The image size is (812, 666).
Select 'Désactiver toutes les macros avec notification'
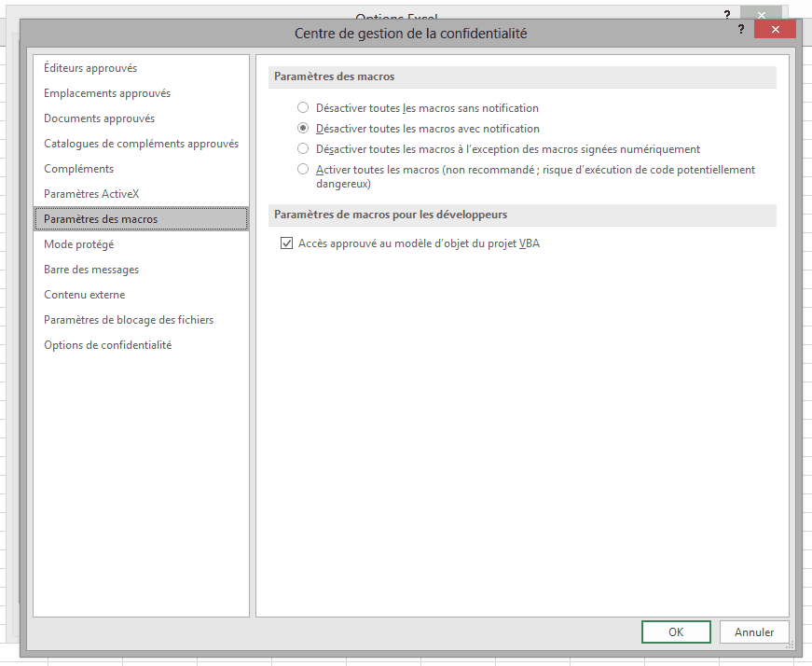[303, 128]
